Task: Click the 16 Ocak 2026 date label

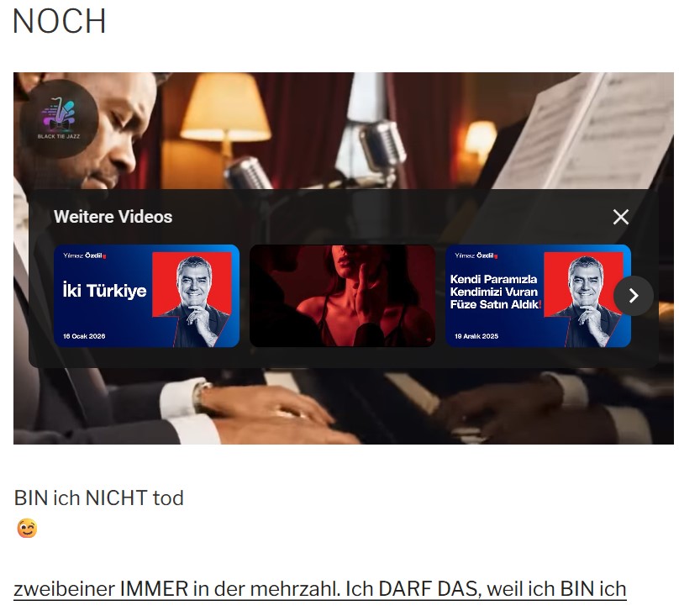Action: click(84, 336)
